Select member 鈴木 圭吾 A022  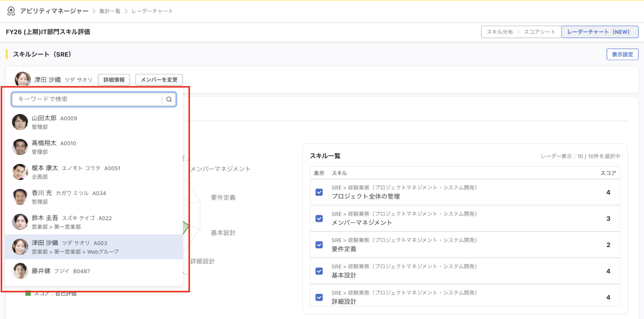point(94,222)
